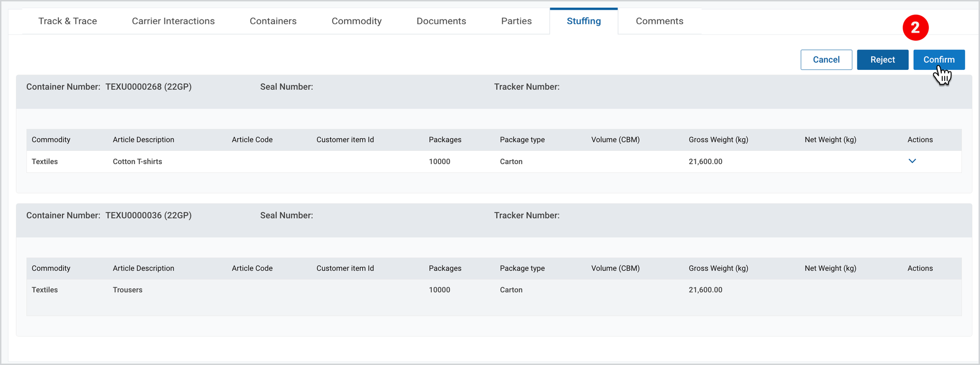Click Seal Number label of TEXU0000036

286,215
